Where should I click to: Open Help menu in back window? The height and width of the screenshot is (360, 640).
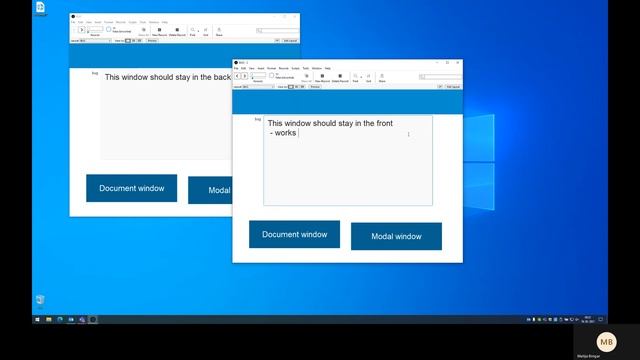tap(164, 22)
